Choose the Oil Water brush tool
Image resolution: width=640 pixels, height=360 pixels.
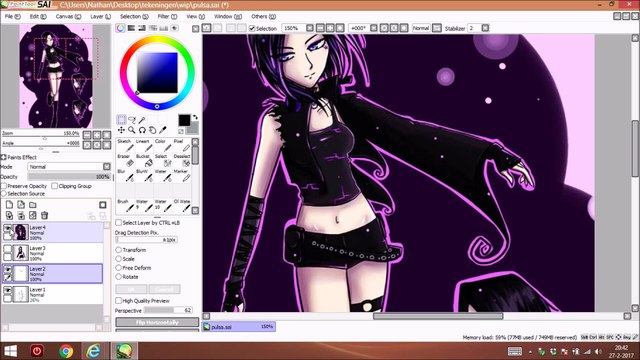coord(181,206)
